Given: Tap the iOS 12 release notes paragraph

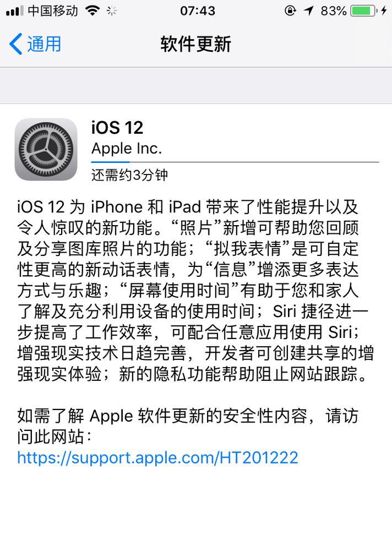Looking at the screenshot, I should 195,291.
